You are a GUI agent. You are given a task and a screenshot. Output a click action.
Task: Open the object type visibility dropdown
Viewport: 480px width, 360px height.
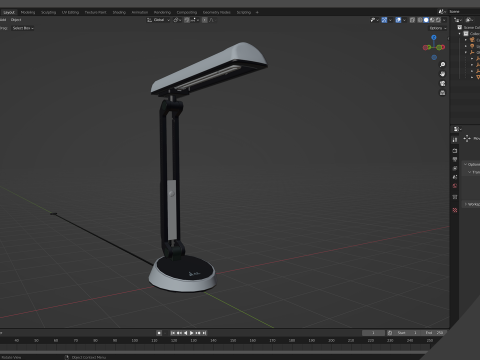374,20
